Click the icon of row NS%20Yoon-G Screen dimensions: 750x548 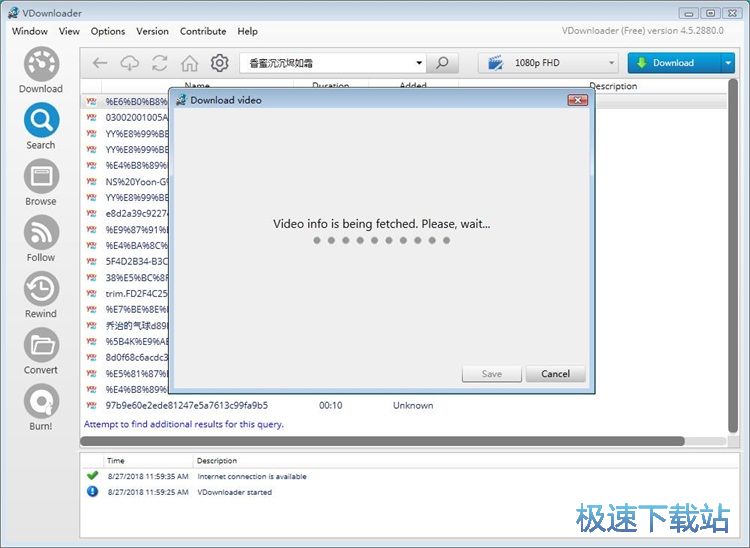tap(91, 181)
